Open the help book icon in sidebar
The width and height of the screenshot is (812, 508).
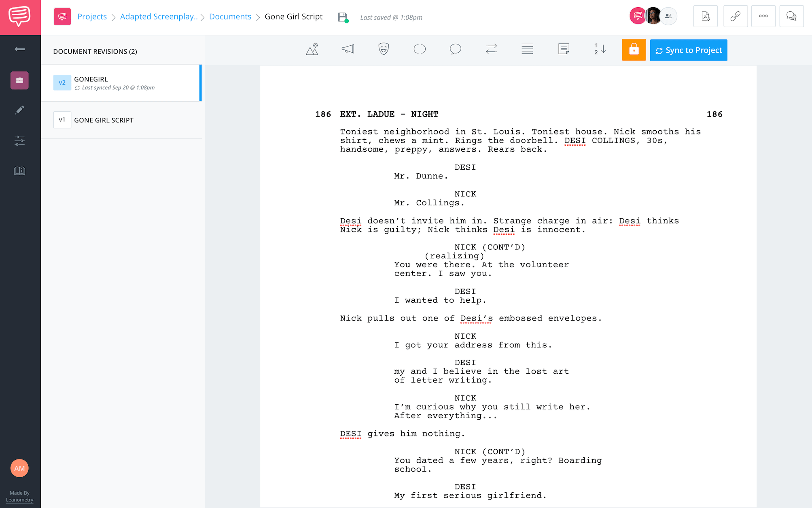20,170
